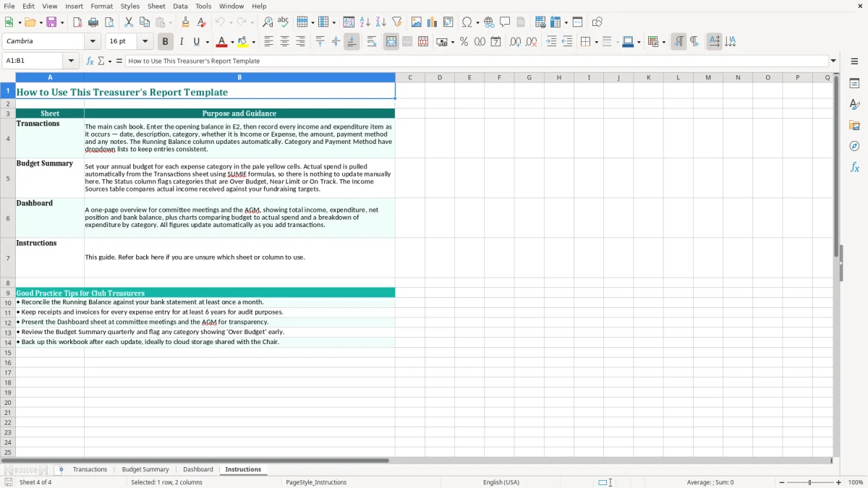Click the Save document icon
This screenshot has height=488, width=868.
(x=51, y=22)
